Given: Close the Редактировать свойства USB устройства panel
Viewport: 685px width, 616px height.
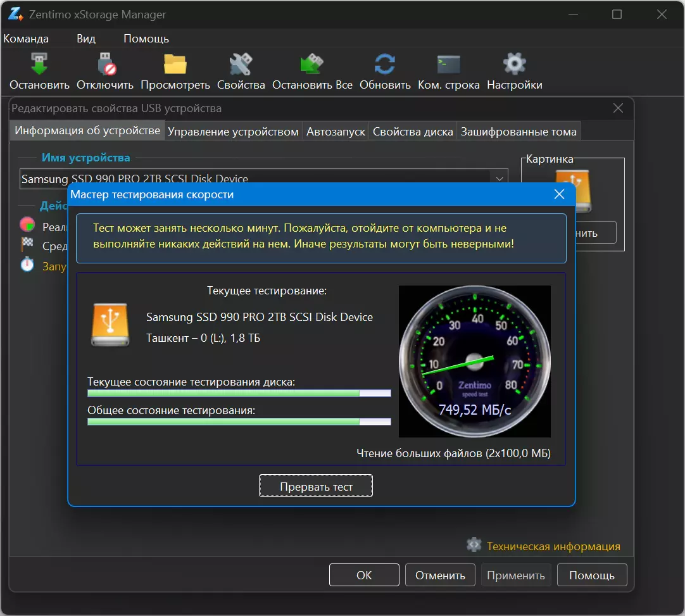Looking at the screenshot, I should (618, 108).
